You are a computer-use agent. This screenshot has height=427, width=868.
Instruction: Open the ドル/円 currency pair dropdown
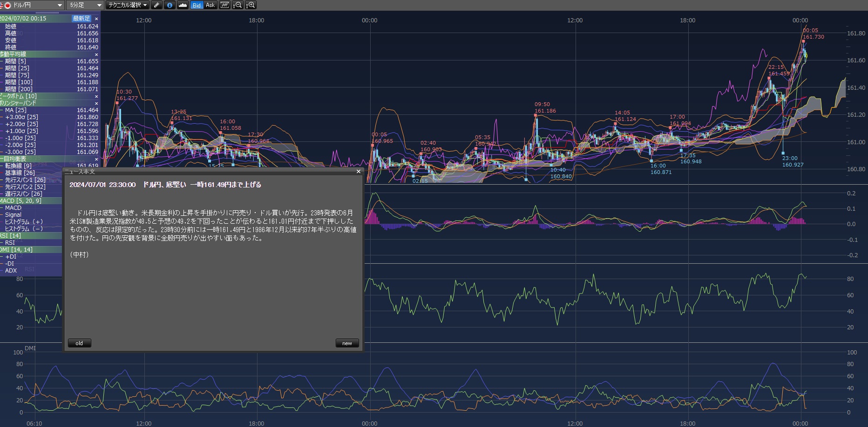[x=33, y=5]
